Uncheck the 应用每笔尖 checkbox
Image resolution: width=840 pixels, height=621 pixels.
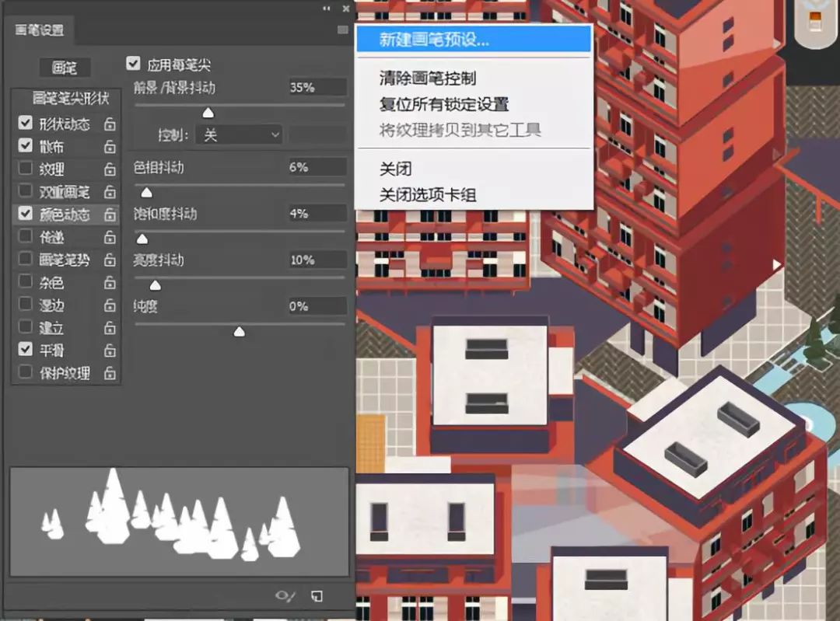[134, 65]
